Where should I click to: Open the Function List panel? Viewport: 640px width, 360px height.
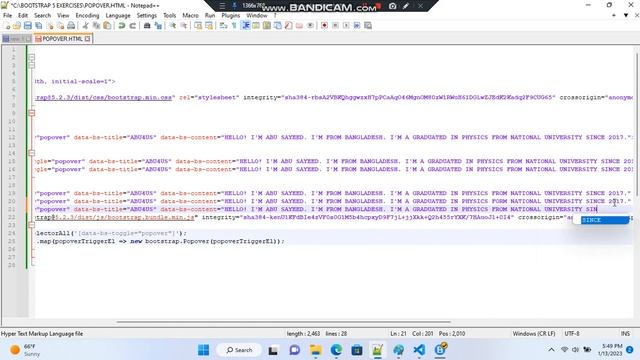288,26
